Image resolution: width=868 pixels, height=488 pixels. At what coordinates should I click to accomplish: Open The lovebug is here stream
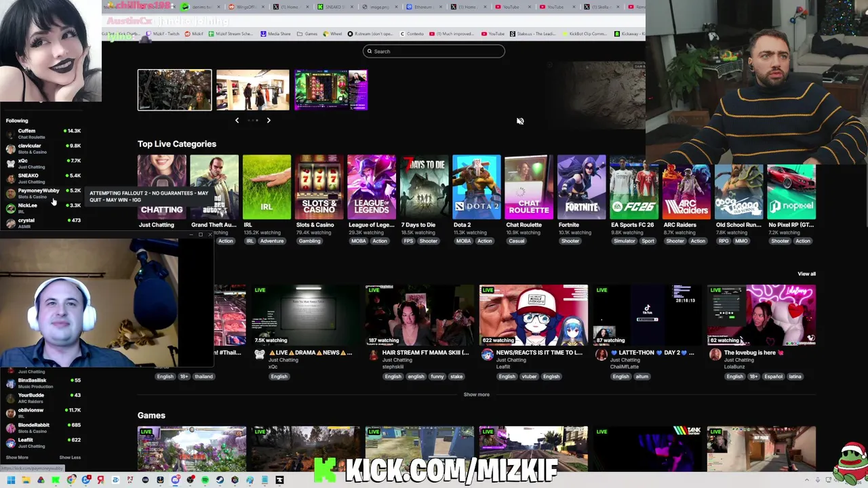pos(761,315)
